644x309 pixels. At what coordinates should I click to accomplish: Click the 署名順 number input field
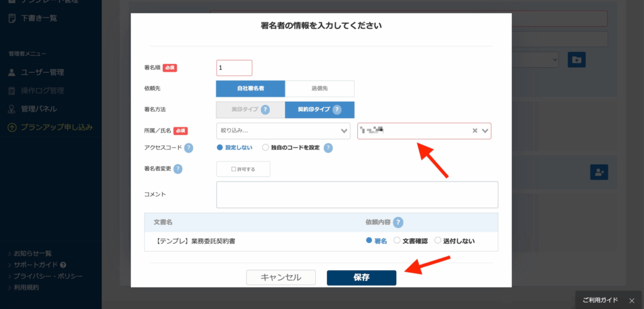point(234,68)
